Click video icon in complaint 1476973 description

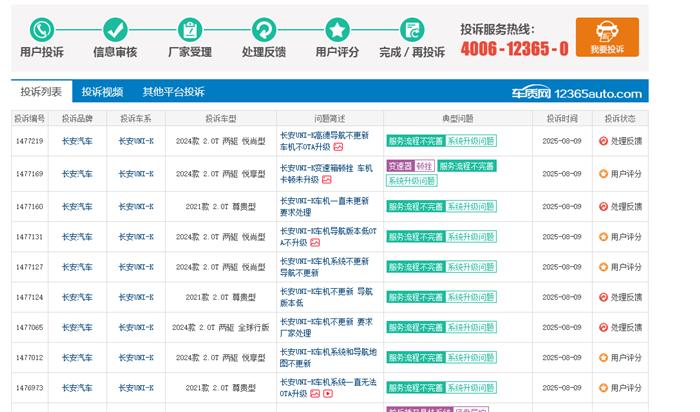pyautogui.click(x=328, y=394)
